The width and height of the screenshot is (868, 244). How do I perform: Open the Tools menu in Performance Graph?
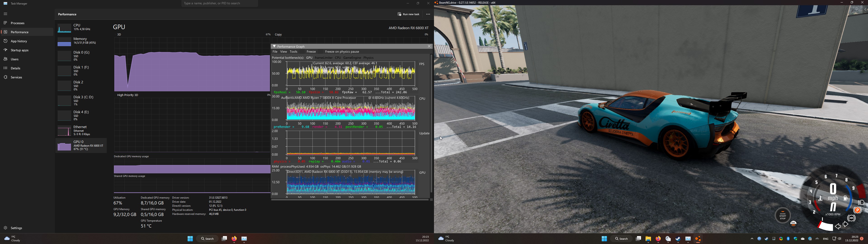coord(293,52)
